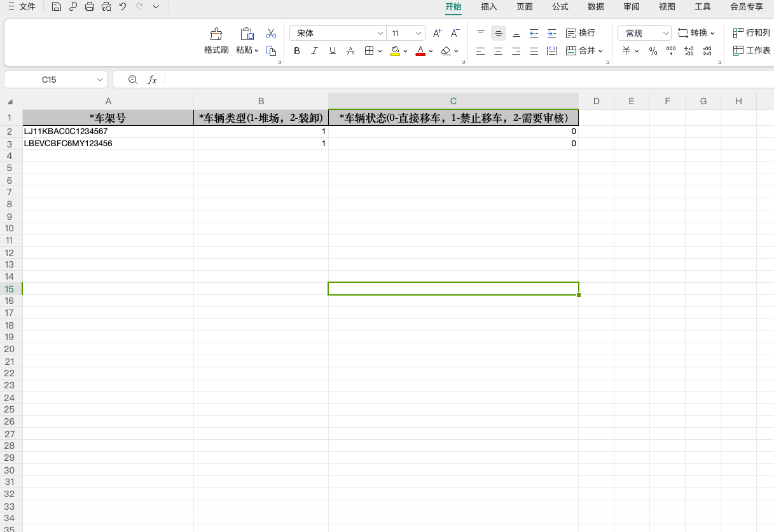This screenshot has width=774, height=532.
Task: Toggle center horizontal alignment
Action: (x=499, y=51)
